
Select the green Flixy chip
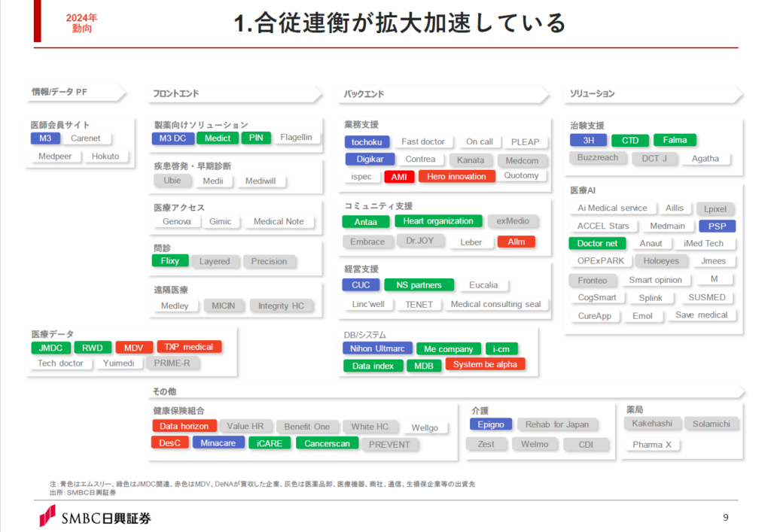coord(170,261)
